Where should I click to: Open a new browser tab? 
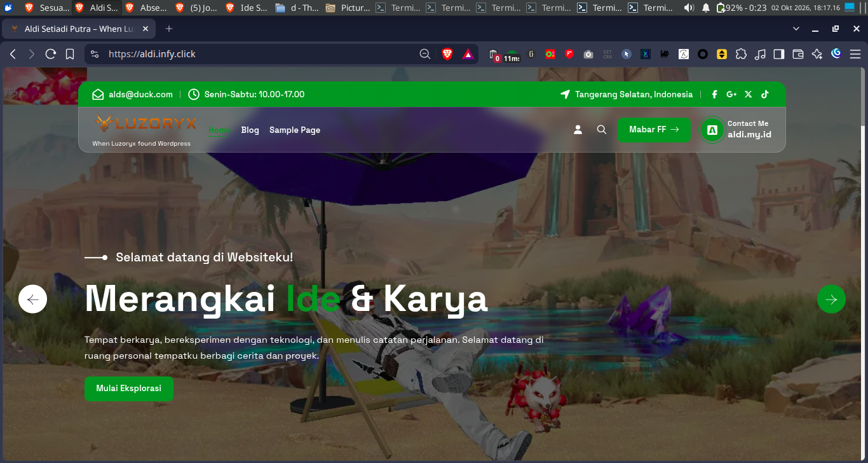[169, 29]
